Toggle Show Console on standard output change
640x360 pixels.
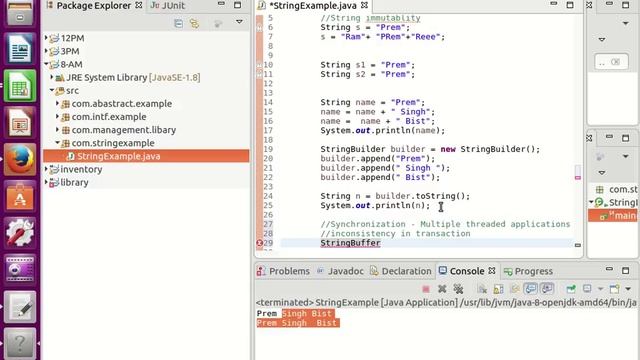(x=531, y=289)
